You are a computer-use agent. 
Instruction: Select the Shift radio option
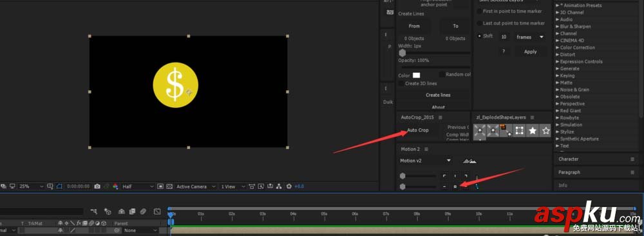pyautogui.click(x=479, y=36)
